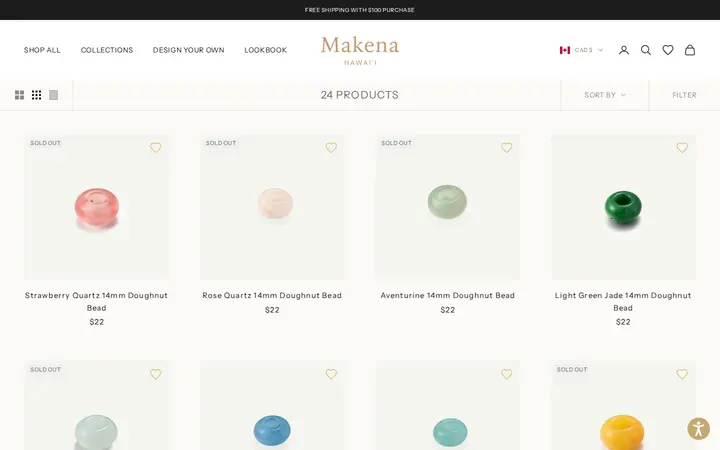Open the Design Your Own menu
This screenshot has width=720, height=450.
189,50
